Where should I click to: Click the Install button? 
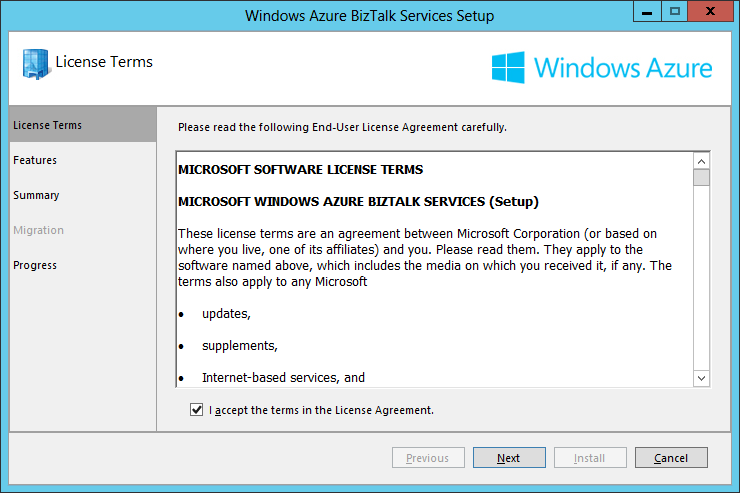[590, 458]
